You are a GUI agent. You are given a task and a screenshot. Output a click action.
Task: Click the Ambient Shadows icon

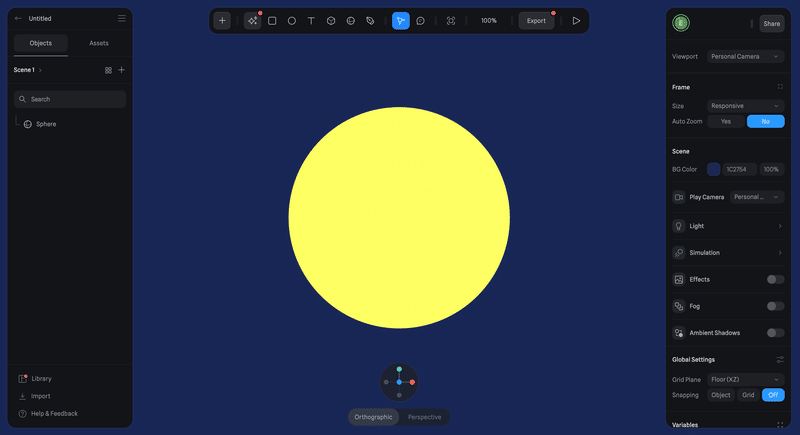pos(679,332)
